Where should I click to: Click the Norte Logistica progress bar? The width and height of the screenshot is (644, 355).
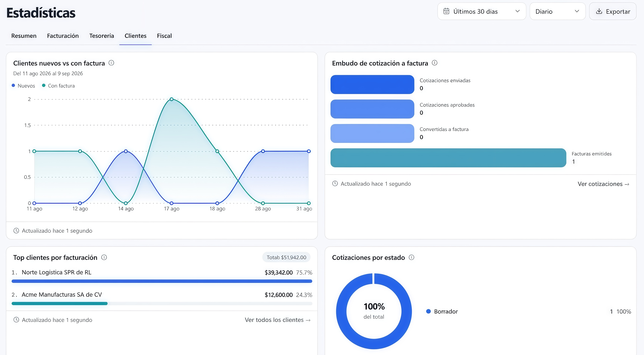(162, 281)
